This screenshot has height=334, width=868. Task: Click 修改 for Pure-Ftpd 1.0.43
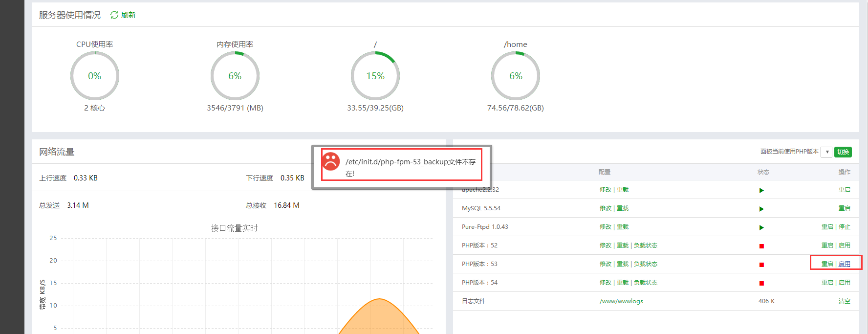tap(606, 227)
